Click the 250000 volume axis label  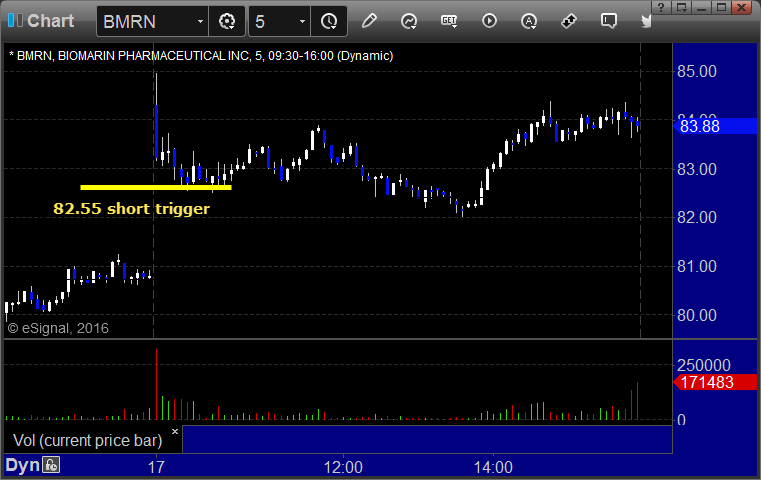coord(703,365)
